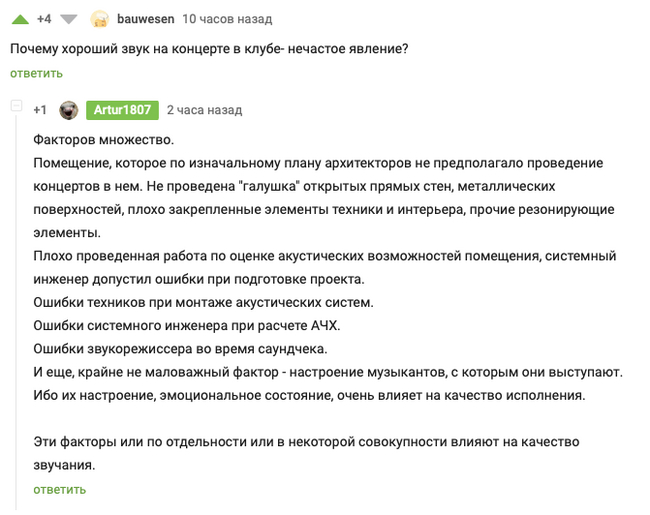Screen dimensions: 650x515
Task: Click the '2 часа назад' timestamp
Action: point(204,110)
